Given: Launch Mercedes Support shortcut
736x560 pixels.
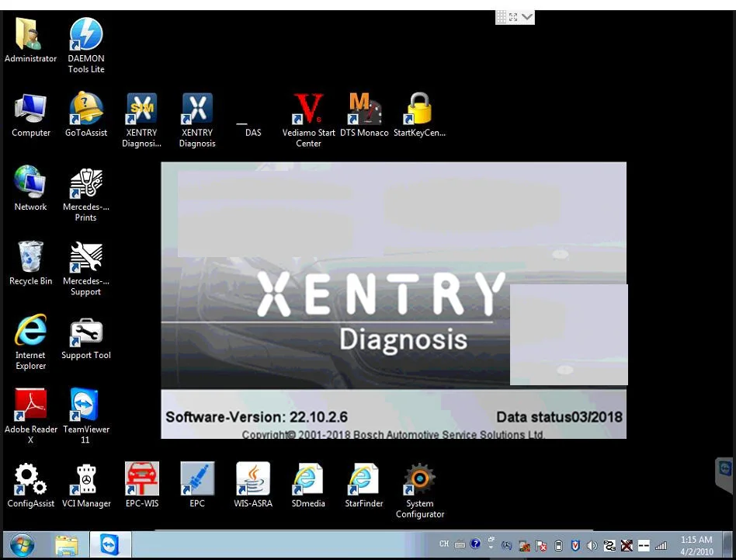Looking at the screenshot, I should coord(86,269).
